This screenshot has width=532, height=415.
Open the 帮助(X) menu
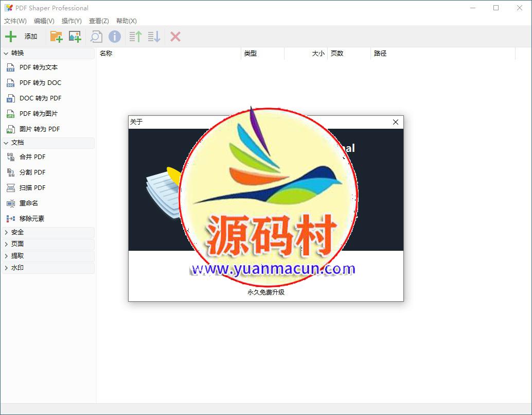click(126, 21)
